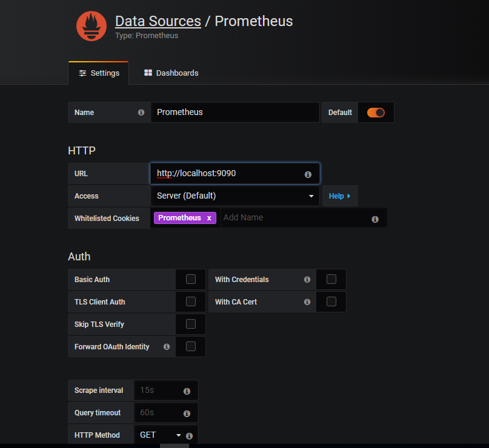Click the URL input field
Screen dimensions: 489x448
(235, 174)
